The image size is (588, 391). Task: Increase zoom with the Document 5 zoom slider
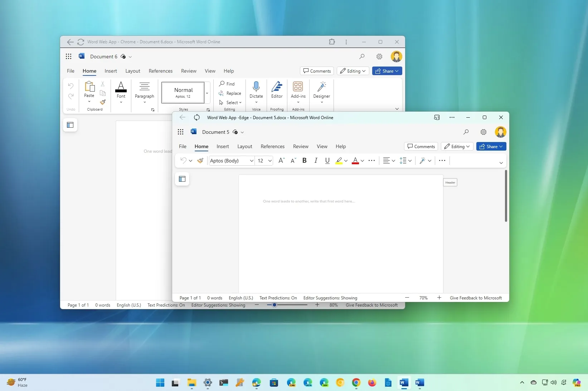[439, 298]
